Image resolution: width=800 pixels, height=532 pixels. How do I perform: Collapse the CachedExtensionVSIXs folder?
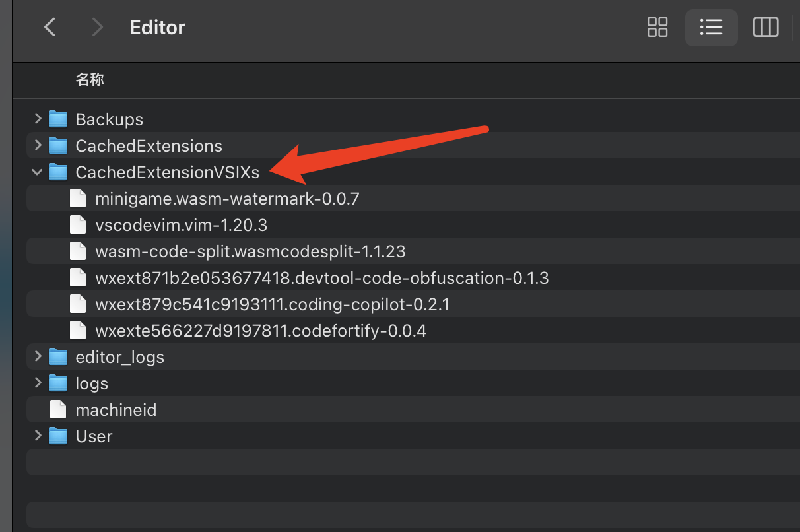pos(38,172)
